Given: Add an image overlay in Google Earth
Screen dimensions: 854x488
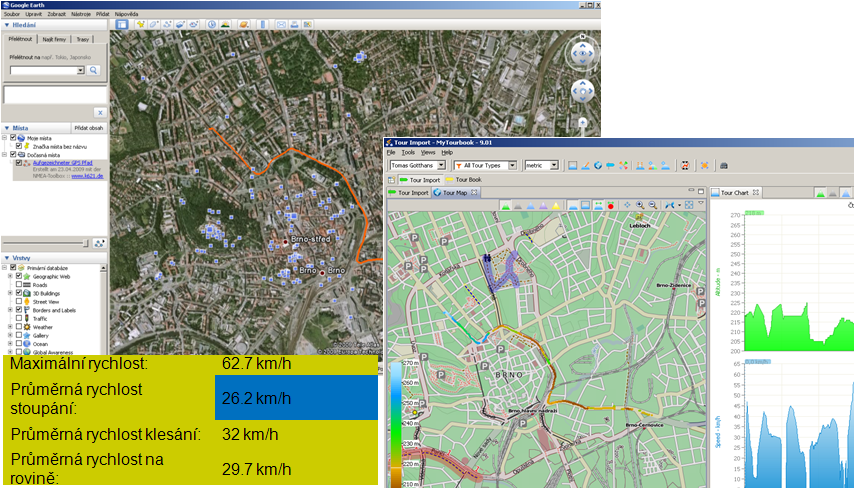Looking at the screenshot, I should coord(180,25).
